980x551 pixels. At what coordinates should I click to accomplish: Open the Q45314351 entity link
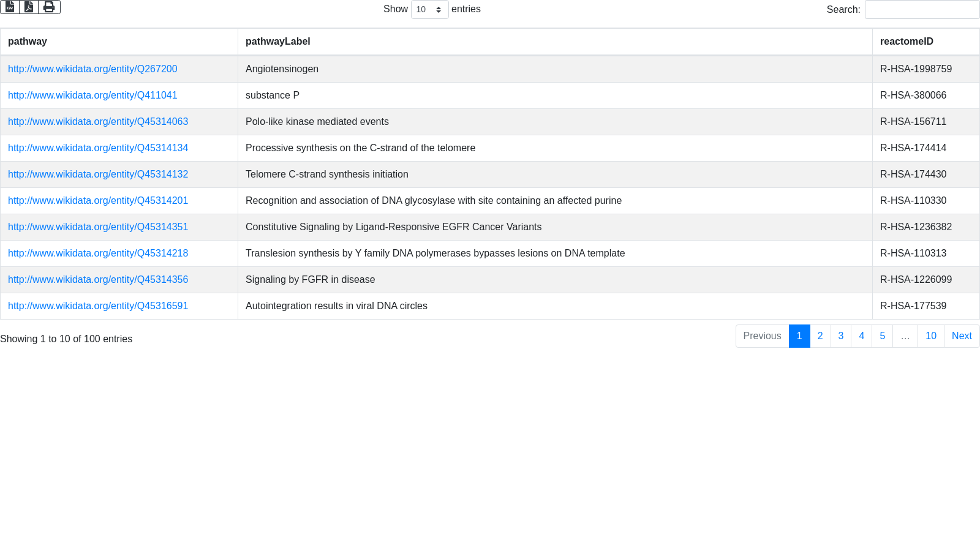98,227
